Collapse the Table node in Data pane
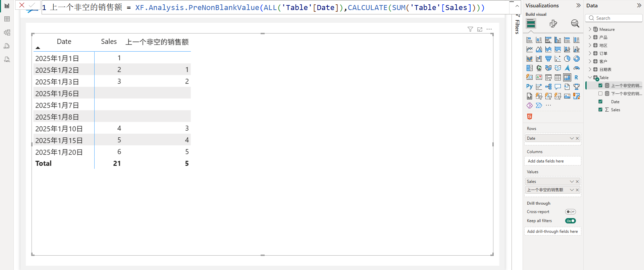This screenshot has height=270, width=644. pos(590,77)
